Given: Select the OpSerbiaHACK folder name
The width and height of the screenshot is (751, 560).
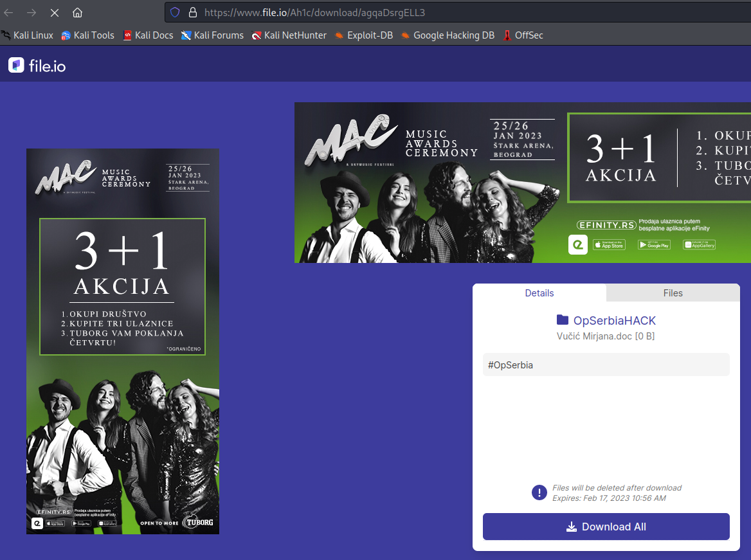Looking at the screenshot, I should click(615, 320).
